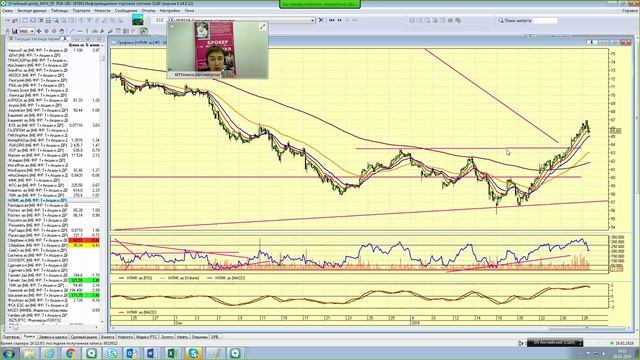640x360 pixels.
Task: Expand the account selector dropdown arrow
Action: click(x=313, y=20)
